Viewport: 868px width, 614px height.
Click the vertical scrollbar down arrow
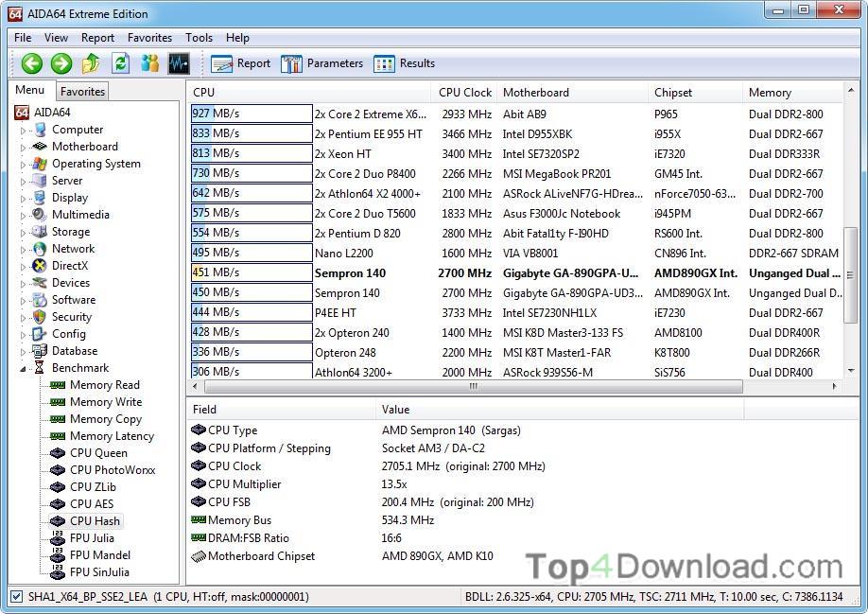click(851, 371)
